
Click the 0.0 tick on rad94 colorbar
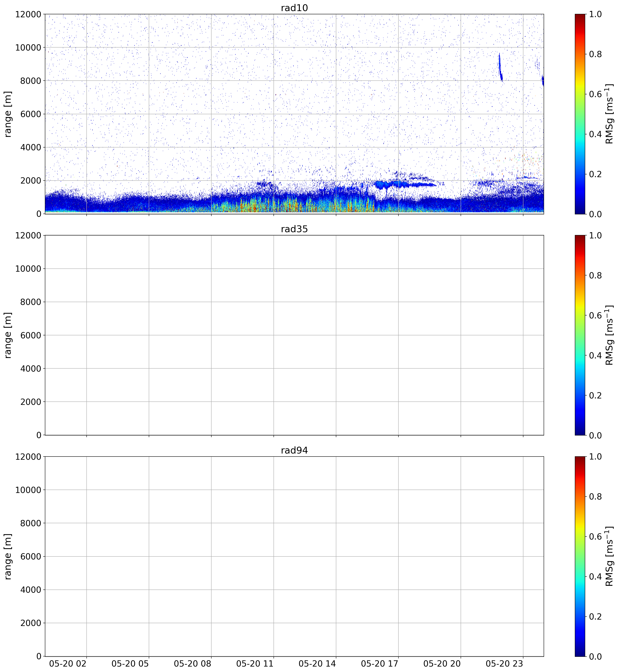click(x=595, y=656)
